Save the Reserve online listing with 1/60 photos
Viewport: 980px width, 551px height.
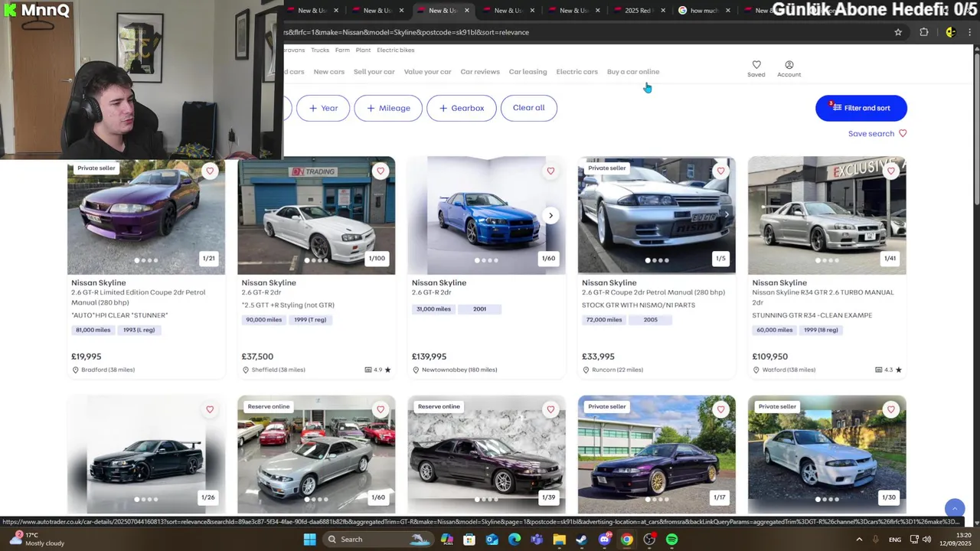[x=381, y=409]
